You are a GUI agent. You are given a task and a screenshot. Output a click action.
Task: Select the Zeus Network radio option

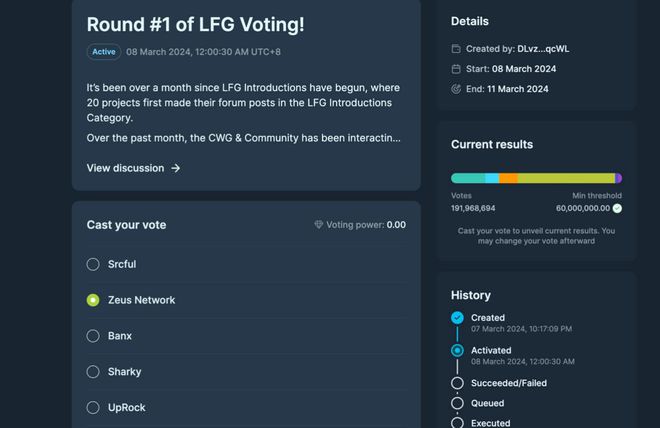[93, 300]
